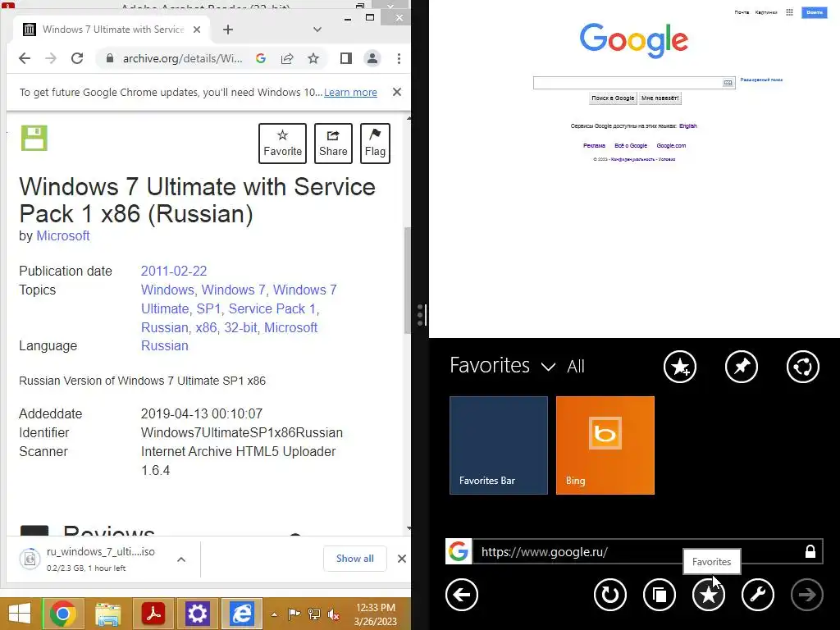
Task: Click the Favorite button on archive.org
Action: coord(282,144)
